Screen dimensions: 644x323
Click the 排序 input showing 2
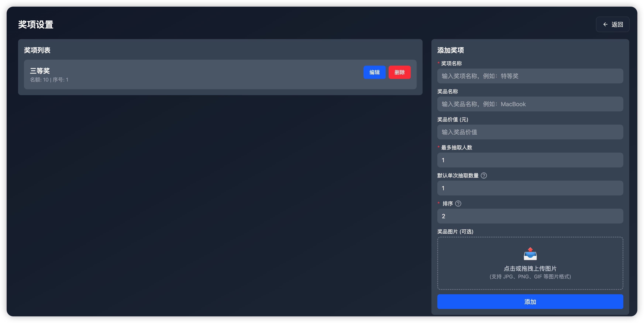pos(530,216)
